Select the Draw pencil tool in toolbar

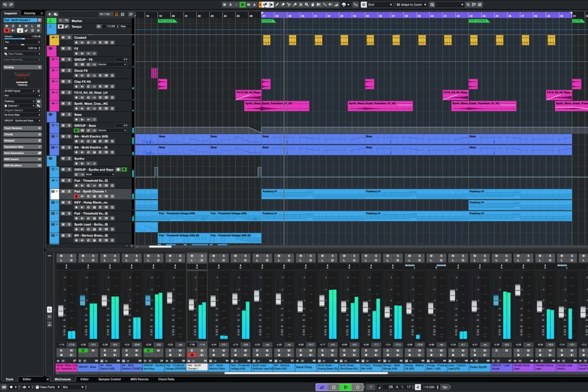(276, 4)
